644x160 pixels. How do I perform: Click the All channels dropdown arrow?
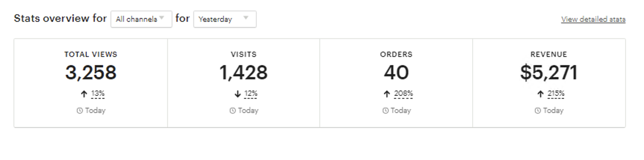[x=162, y=18]
